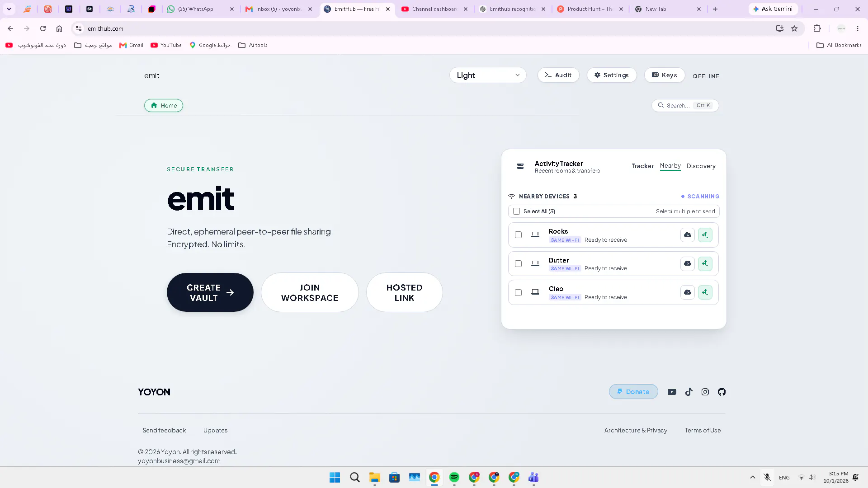The height and width of the screenshot is (488, 868).
Task: Check the Select All (3) checkbox
Action: 516,211
